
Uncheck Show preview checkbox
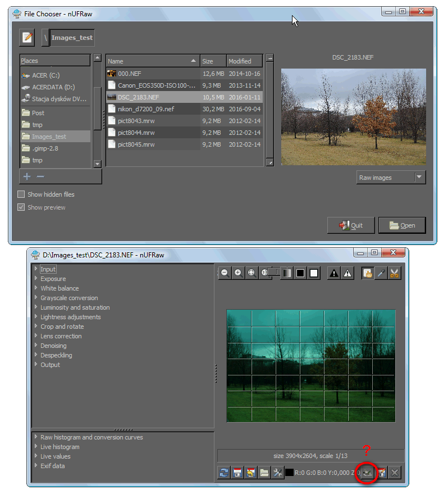click(21, 207)
